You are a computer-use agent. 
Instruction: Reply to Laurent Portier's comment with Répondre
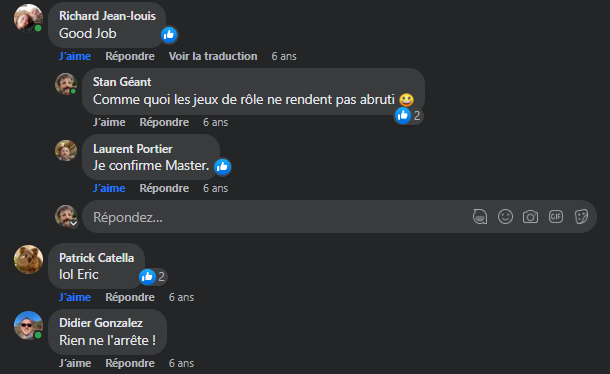tap(164, 188)
